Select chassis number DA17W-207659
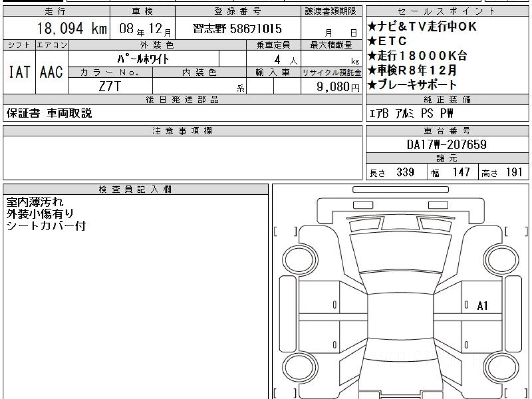This screenshot has height=399, width=532. click(447, 145)
